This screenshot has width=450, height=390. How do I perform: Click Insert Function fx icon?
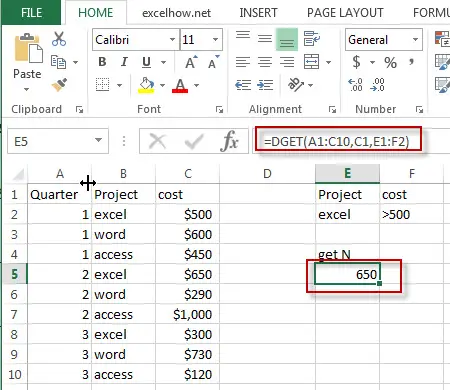[229, 141]
